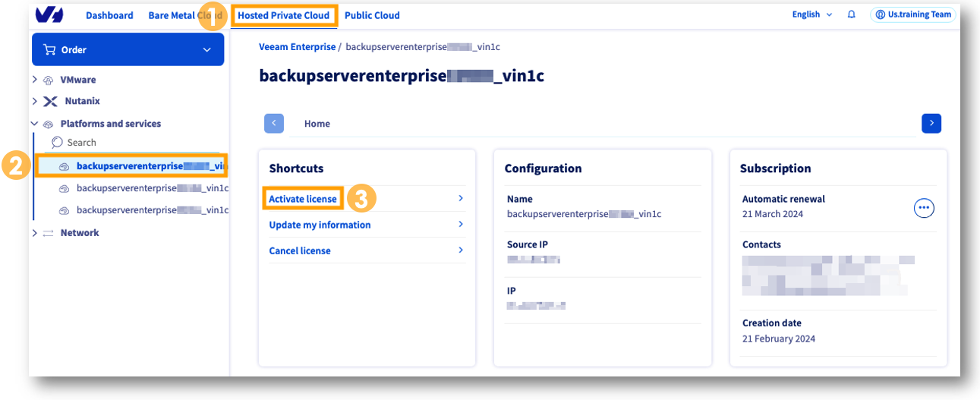
Task: Click the Automatic renewal date 21 March 2024
Action: click(772, 214)
